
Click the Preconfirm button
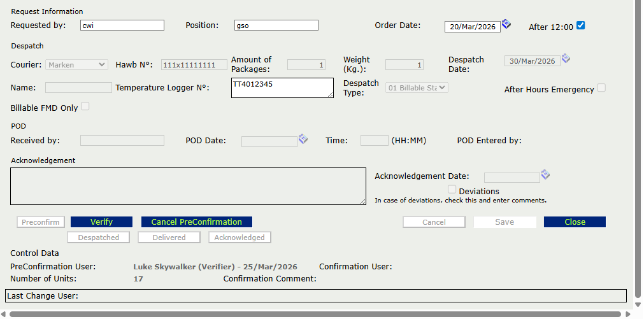(41, 222)
